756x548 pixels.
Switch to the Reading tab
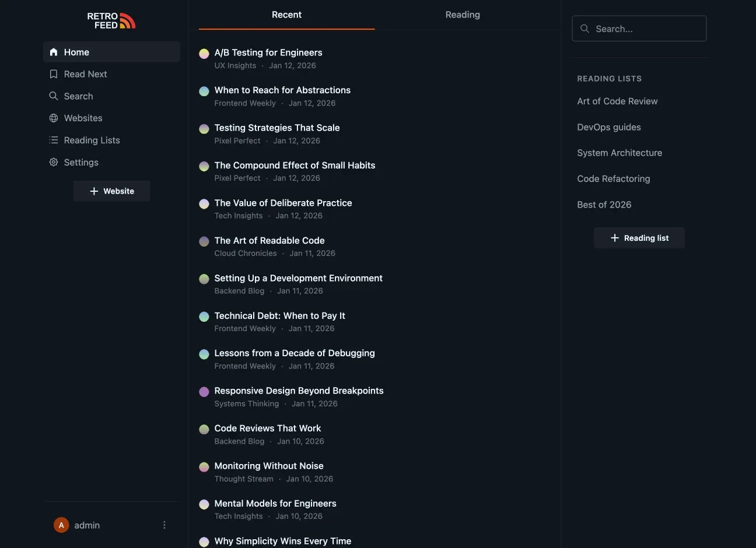[x=462, y=13]
